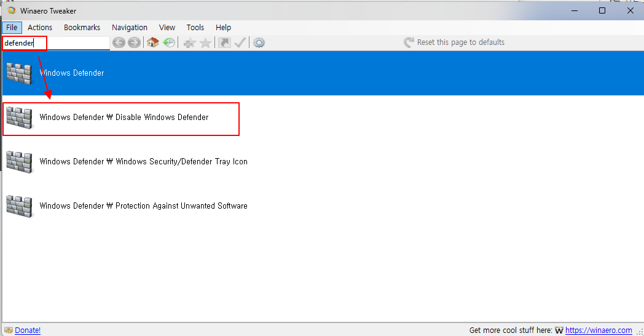Click wall icon of Unwanted Software result
644x336 pixels.
[x=19, y=206]
